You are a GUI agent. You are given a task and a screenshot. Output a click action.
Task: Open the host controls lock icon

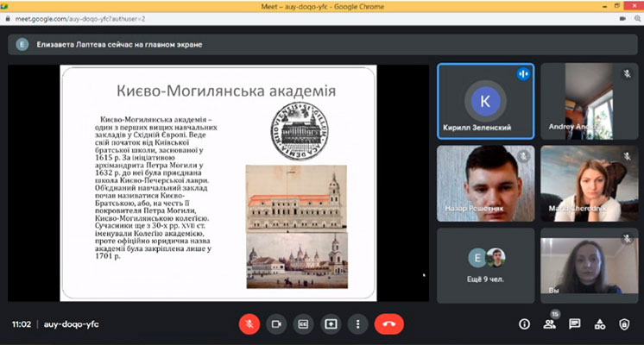click(625, 324)
